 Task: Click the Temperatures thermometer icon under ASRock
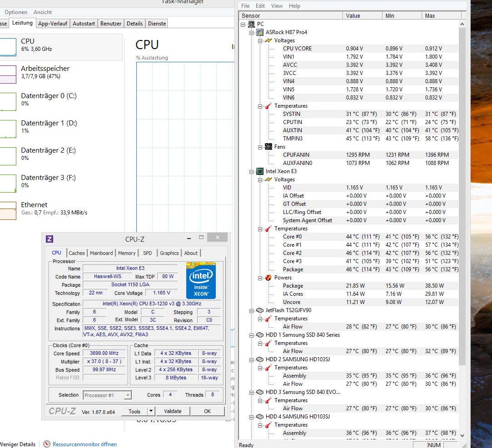pos(268,106)
